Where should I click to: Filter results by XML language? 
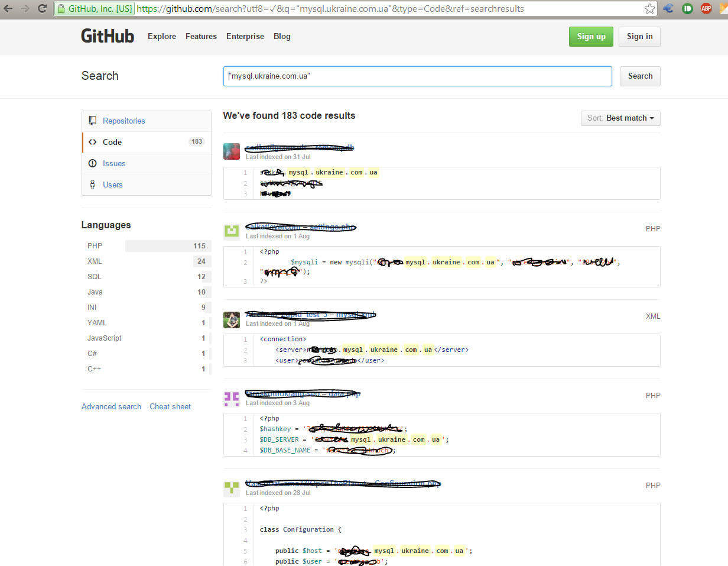(147, 261)
